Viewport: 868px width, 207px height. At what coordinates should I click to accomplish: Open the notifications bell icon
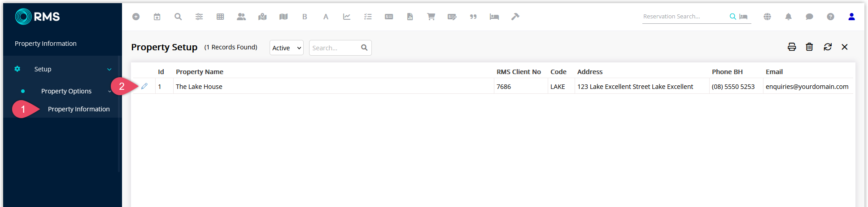pyautogui.click(x=789, y=17)
